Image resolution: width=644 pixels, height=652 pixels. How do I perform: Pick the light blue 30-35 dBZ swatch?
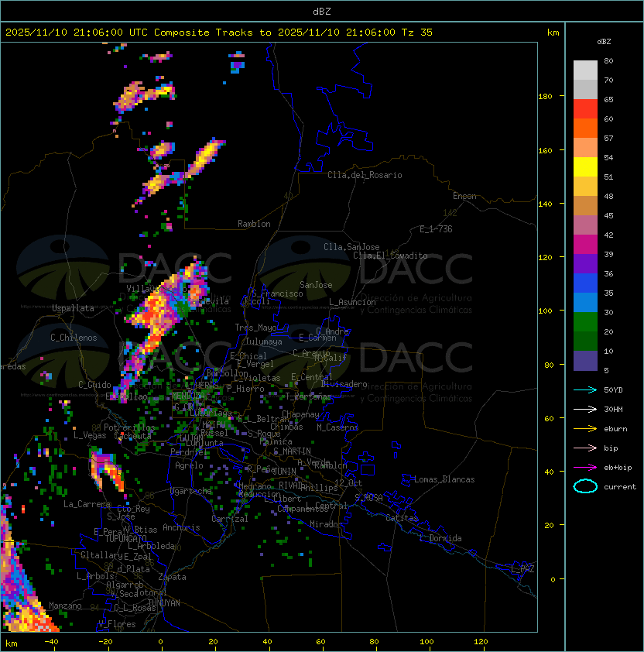tap(585, 302)
